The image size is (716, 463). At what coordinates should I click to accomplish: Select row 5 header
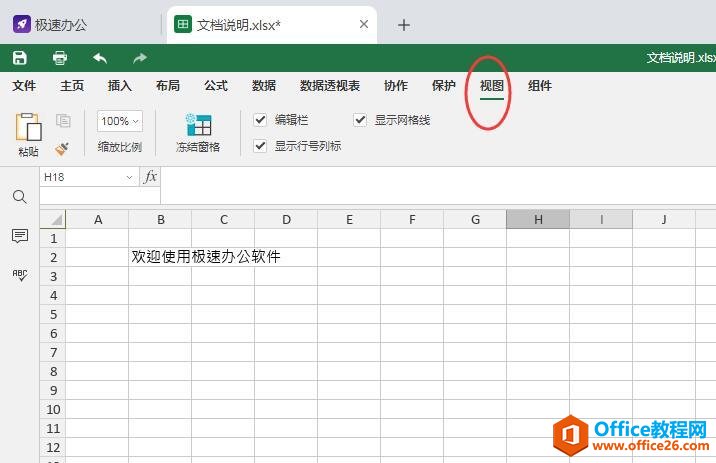pos(53,315)
